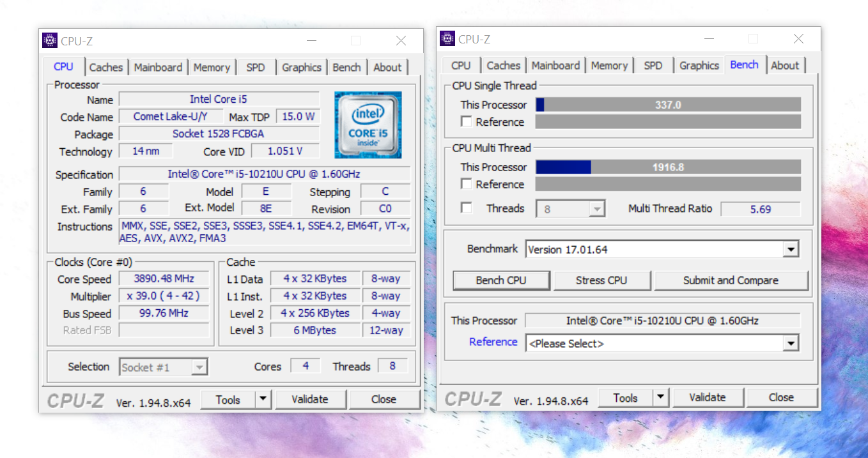
Task: Click the CPU-Z app icon in left window title bar
Action: tap(50, 41)
